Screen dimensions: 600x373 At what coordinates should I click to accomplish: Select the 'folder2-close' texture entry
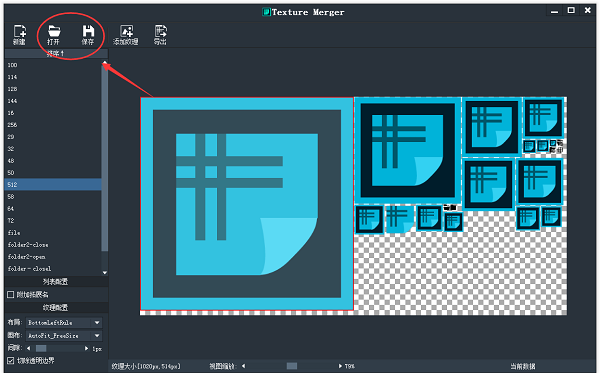[53, 244]
